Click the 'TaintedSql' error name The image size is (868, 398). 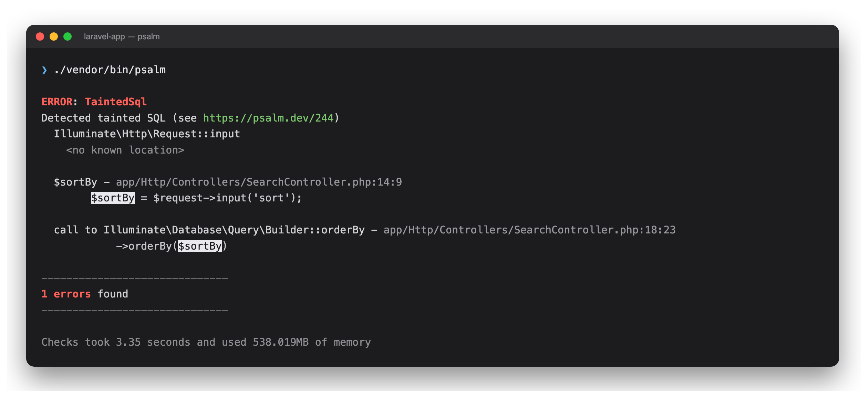(116, 102)
